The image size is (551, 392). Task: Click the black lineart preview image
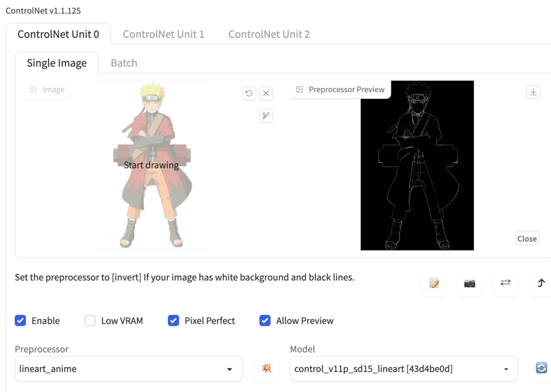[417, 165]
